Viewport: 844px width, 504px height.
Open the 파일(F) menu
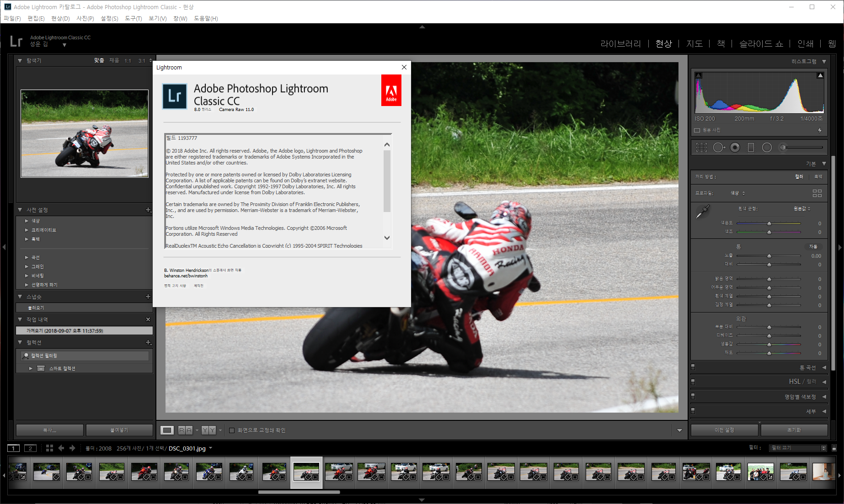[x=12, y=19]
